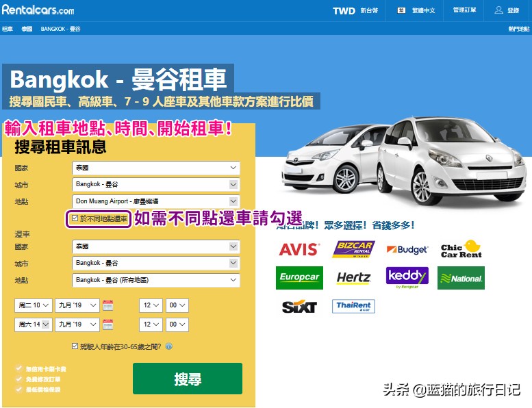The image size is (532, 408).
Task: Open pickup location dropdown Don Muang Airport
Action: point(156,201)
